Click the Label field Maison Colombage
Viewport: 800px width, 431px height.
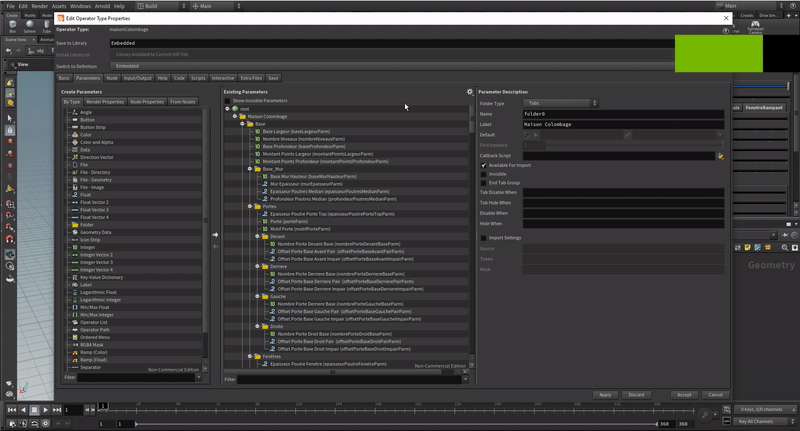pyautogui.click(x=623, y=124)
